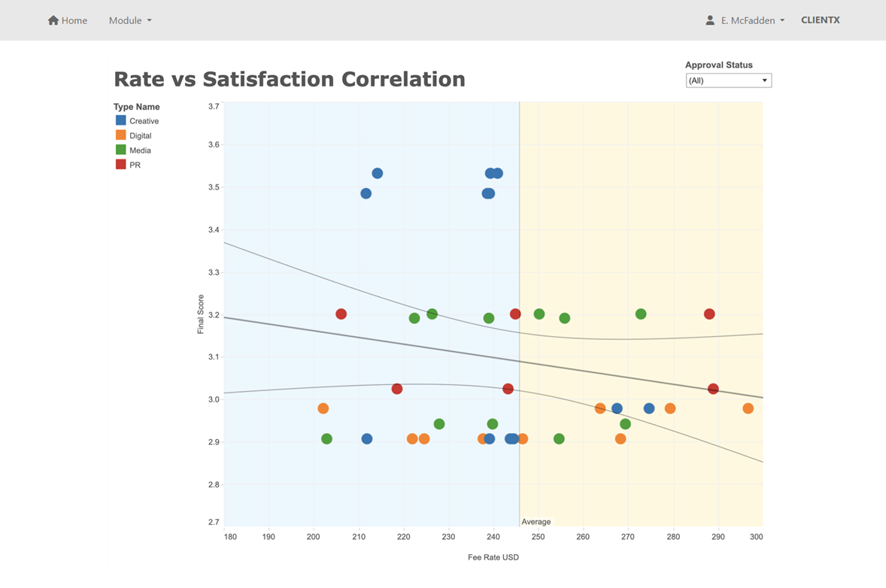Select the blue data point near score 3.53
The image size is (886, 588).
point(378,173)
